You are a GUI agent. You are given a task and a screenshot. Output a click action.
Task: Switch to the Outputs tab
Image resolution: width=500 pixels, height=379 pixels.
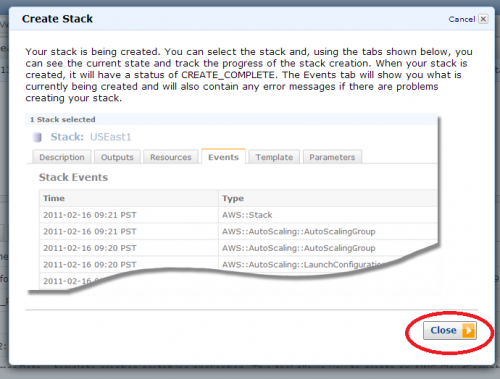pos(117,157)
